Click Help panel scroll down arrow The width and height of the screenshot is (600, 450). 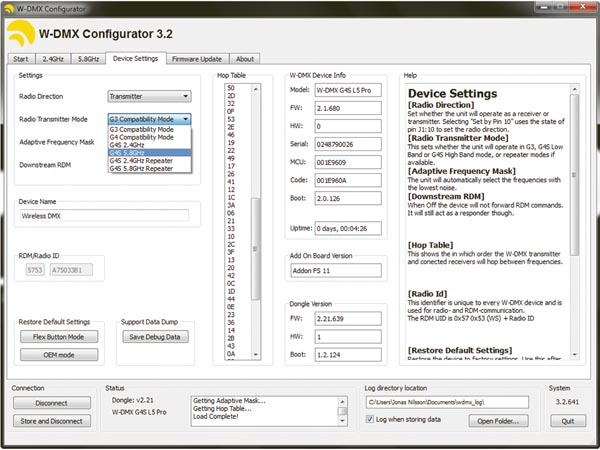pos(574,355)
